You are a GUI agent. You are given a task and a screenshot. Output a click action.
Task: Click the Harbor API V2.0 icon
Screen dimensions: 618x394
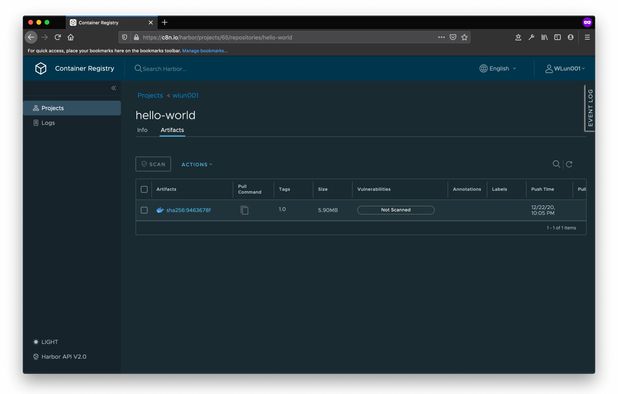pyautogui.click(x=36, y=357)
